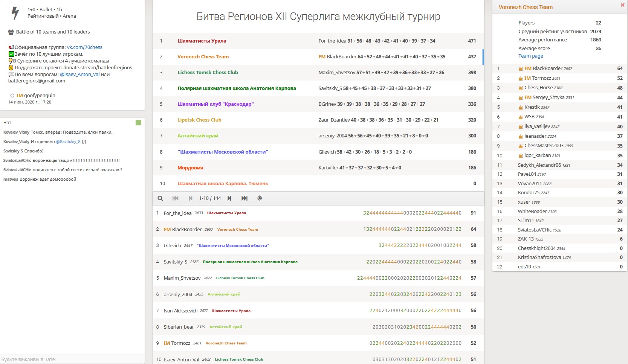Click crown icon next to Krestik
The image size is (628, 364).
point(521,107)
